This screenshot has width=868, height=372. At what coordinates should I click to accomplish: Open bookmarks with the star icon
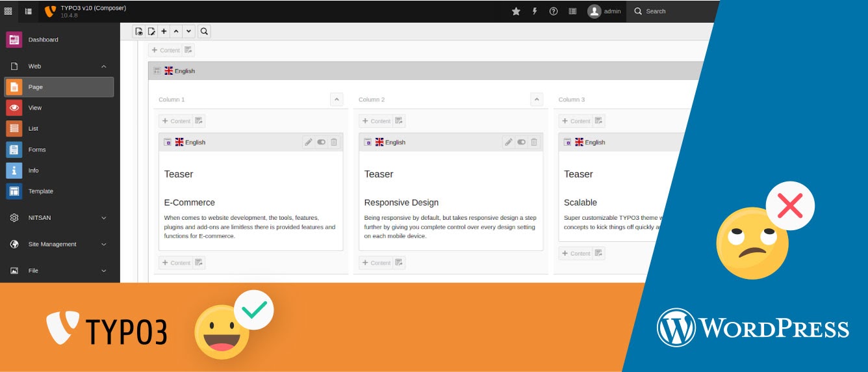[516, 11]
